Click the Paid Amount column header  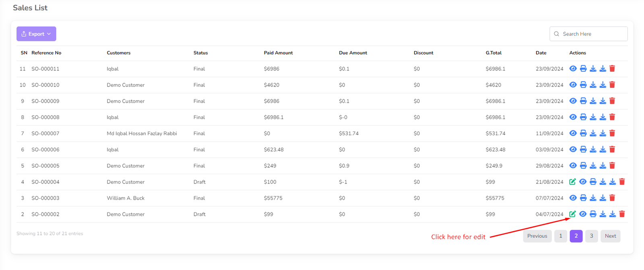278,53
